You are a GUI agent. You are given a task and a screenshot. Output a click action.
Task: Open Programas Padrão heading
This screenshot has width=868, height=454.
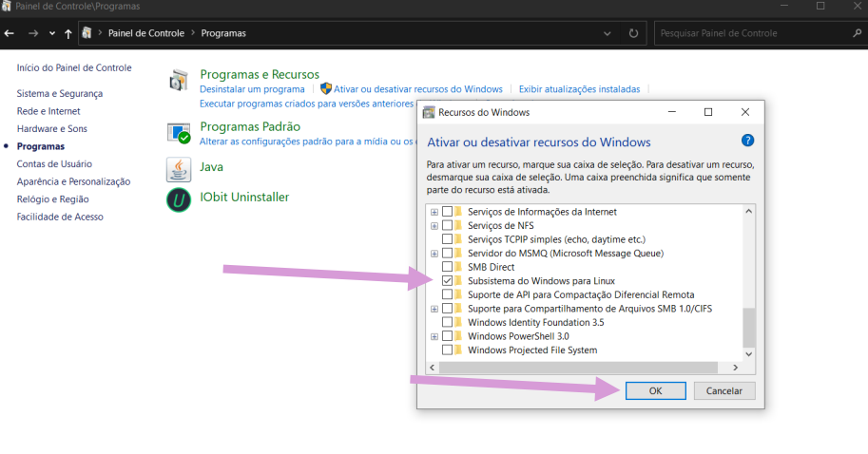point(250,126)
